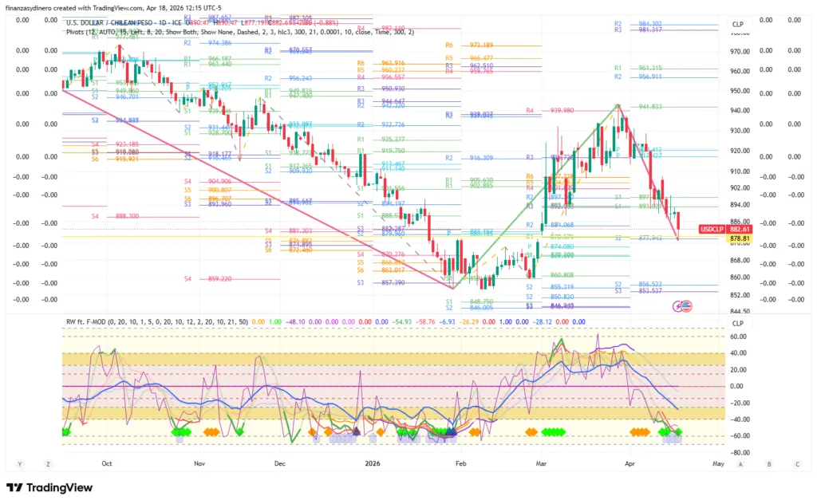Image resolution: width=817 pixels, height=504 pixels.
Task: Click the red USDCLP price label
Action: (712, 229)
